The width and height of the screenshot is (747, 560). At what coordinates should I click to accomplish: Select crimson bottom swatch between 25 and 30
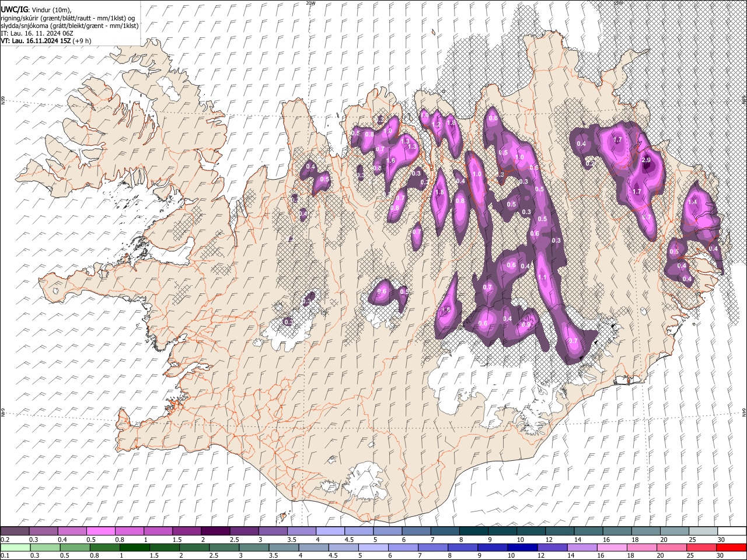point(701,547)
